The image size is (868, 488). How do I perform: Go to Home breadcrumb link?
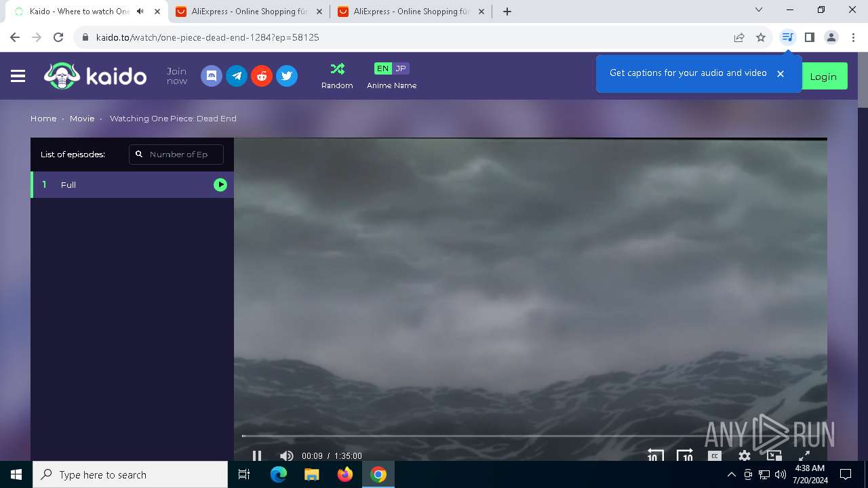(x=43, y=118)
